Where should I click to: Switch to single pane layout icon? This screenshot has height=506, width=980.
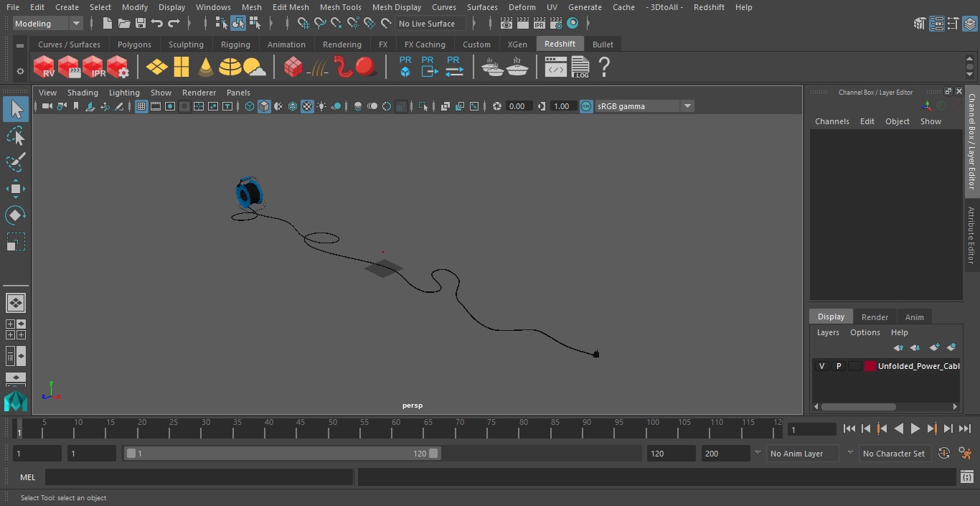pos(16,303)
